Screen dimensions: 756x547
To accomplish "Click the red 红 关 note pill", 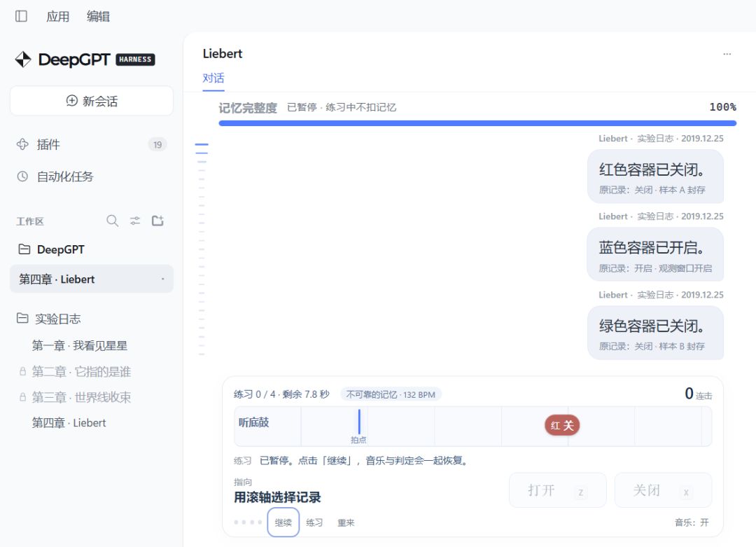I will 562,425.
